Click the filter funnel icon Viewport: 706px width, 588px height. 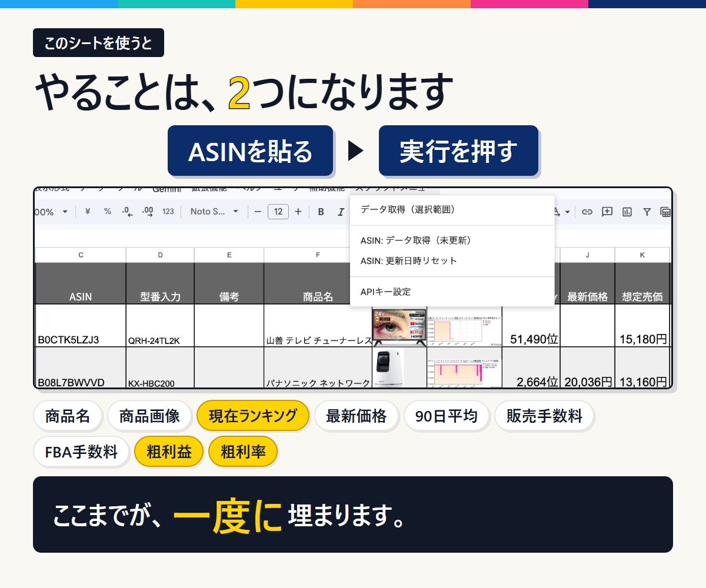pyautogui.click(x=647, y=212)
